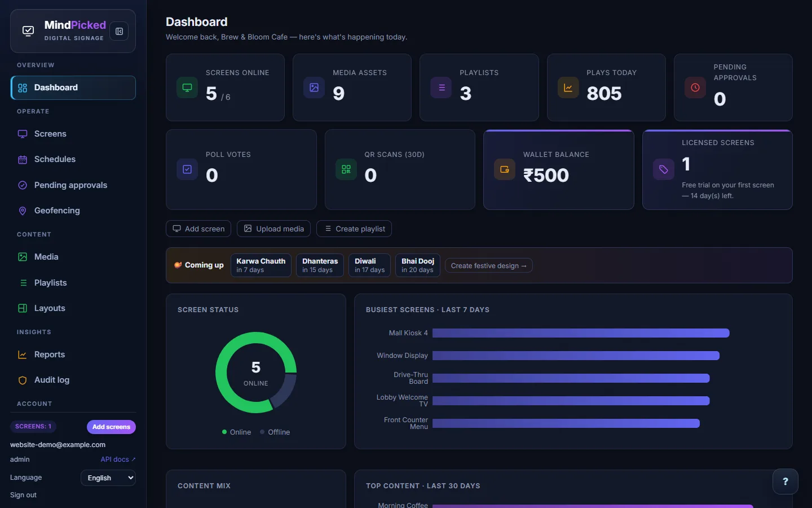Click the Sign out link
The image size is (812, 508).
[23, 495]
